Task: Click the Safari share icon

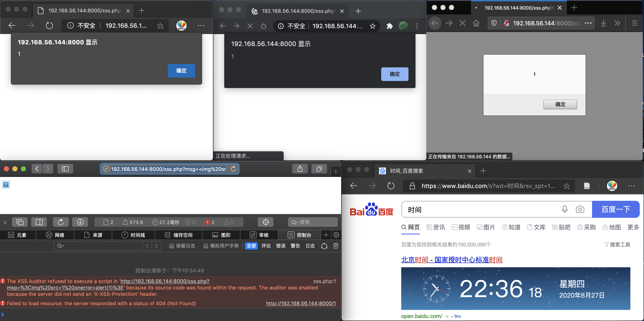Action: tap(300, 169)
